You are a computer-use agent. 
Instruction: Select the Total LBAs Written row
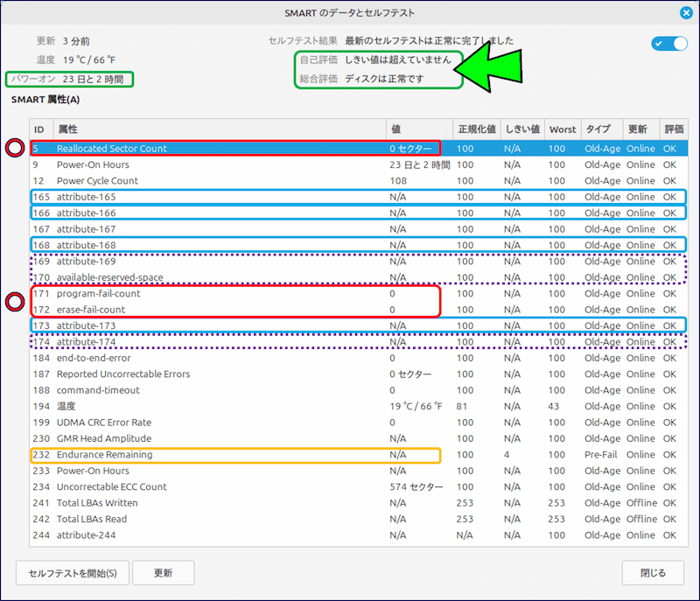point(175,503)
